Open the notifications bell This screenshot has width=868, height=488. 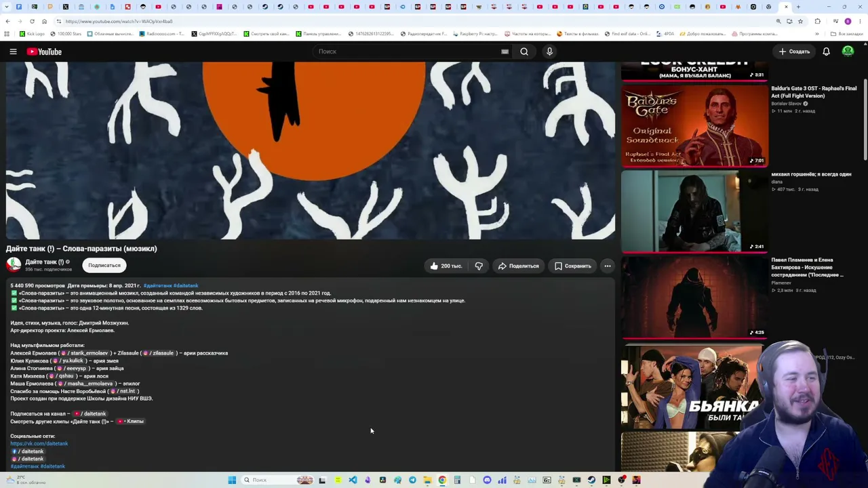tap(826, 52)
